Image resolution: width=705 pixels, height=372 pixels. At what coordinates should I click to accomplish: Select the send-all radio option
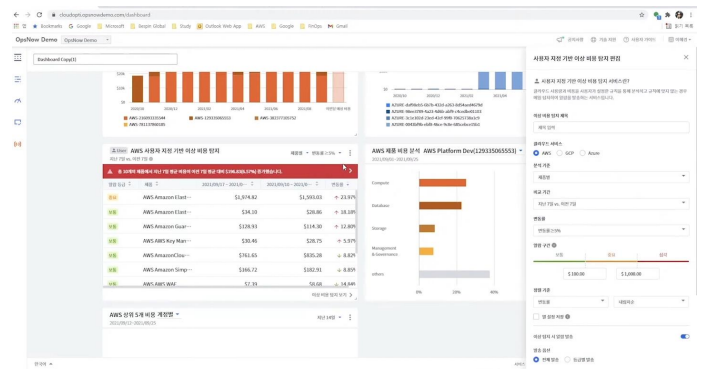(536, 359)
